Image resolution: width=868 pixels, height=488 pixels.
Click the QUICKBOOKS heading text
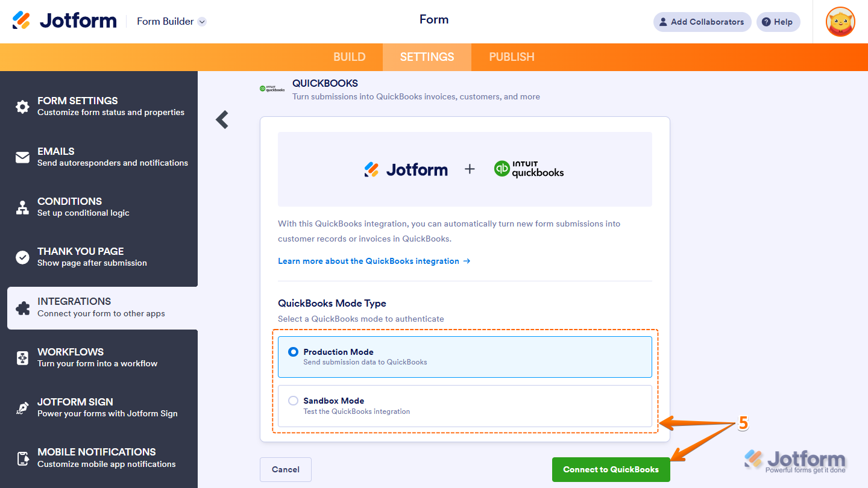tap(325, 83)
